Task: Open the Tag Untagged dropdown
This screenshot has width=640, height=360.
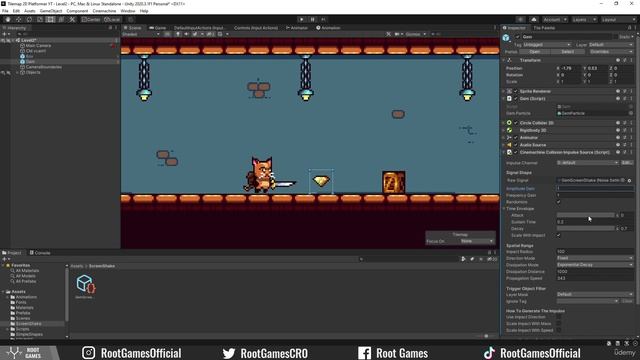Action: [x=547, y=44]
